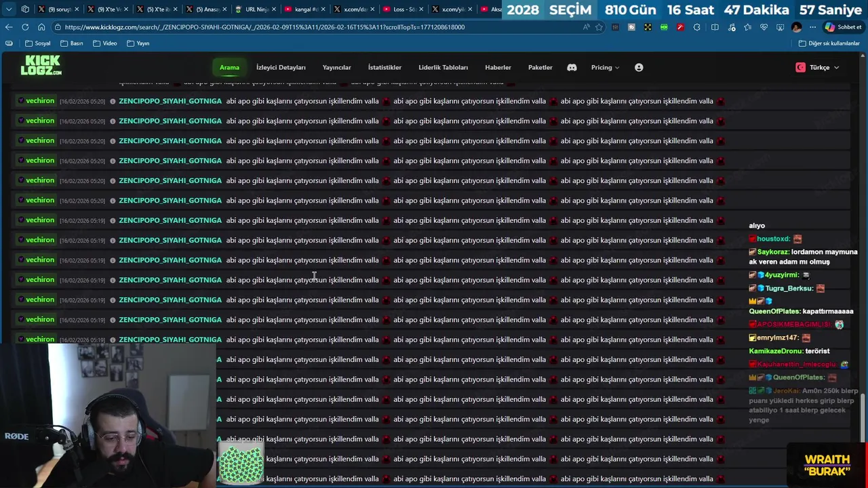Open the Workspaces icon near tabs
Image resolution: width=868 pixels, height=488 pixels.
click(25, 9)
